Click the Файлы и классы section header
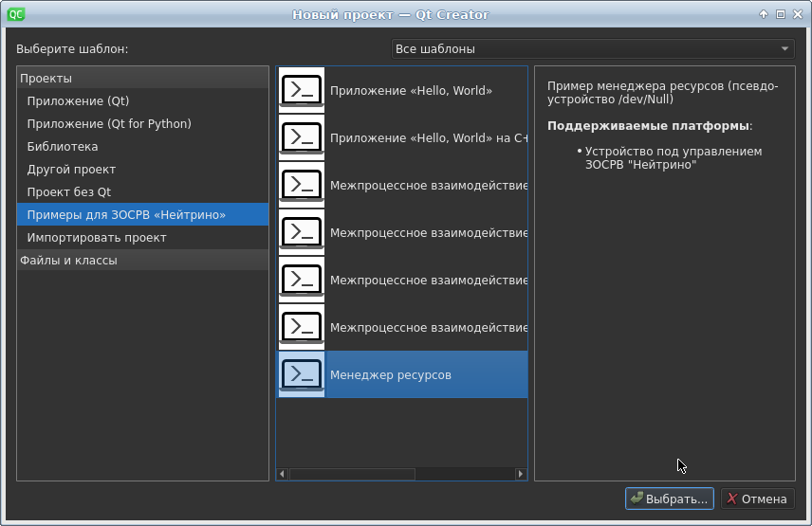Image resolution: width=812 pixels, height=526 pixels. coord(68,261)
